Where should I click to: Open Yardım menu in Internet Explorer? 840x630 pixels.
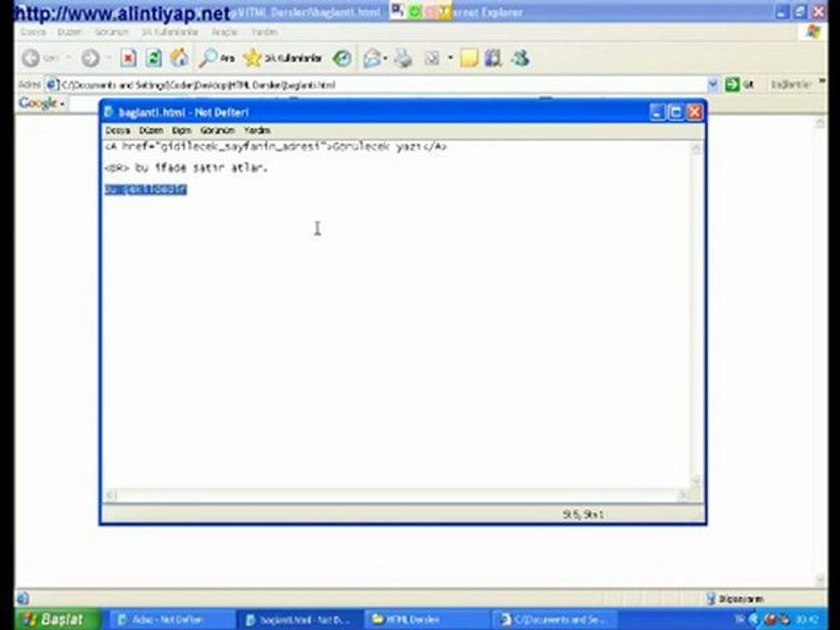click(x=264, y=32)
